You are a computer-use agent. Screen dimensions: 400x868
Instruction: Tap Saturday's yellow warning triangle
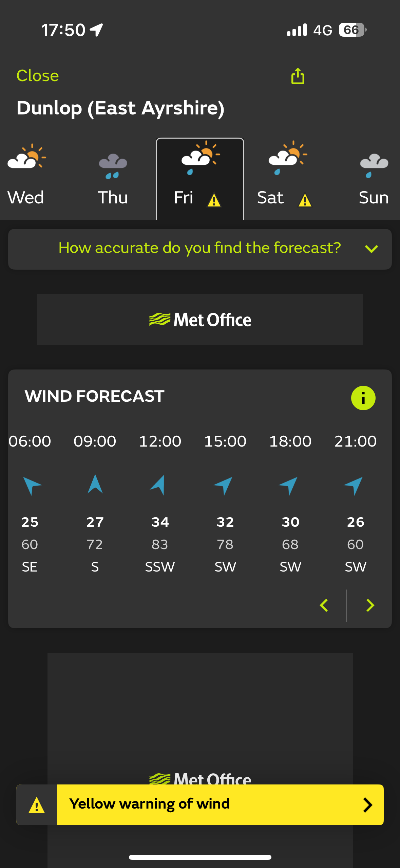[305, 200]
